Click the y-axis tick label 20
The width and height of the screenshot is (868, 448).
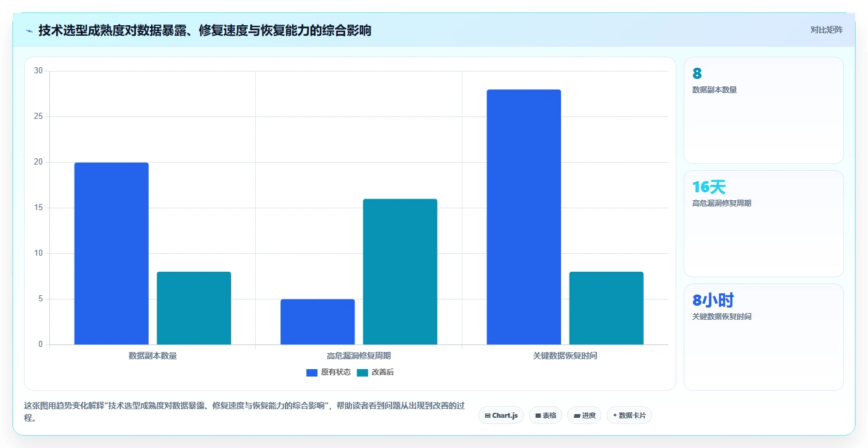[38, 162]
